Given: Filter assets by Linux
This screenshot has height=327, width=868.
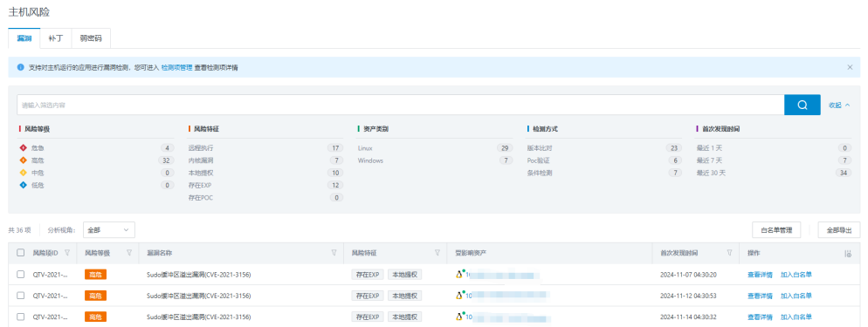Looking at the screenshot, I should pos(365,148).
